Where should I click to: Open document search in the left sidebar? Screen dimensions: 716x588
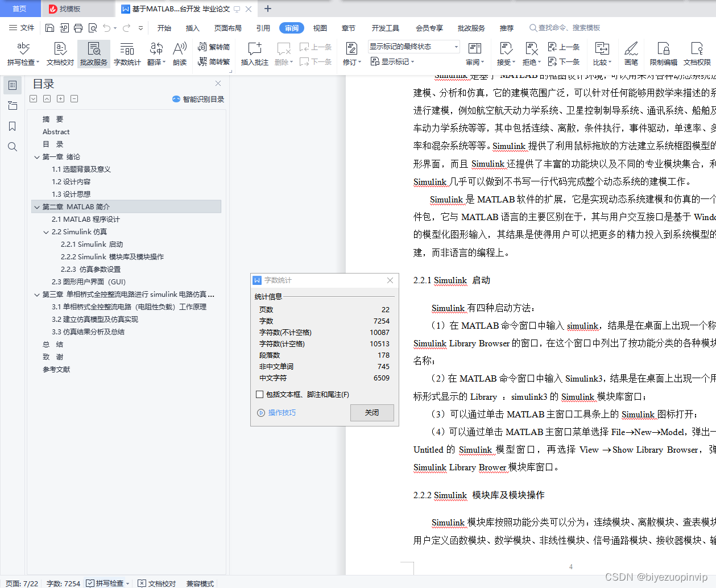tap(13, 147)
